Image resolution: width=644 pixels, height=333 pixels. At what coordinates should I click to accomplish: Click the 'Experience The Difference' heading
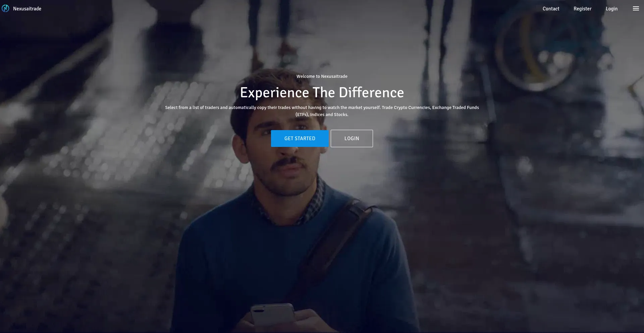(x=322, y=93)
